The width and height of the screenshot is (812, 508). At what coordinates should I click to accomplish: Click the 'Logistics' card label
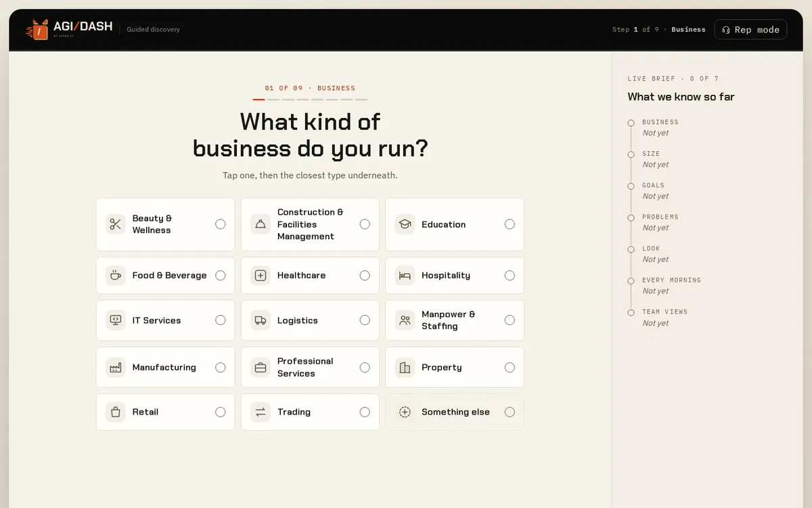[x=297, y=320]
